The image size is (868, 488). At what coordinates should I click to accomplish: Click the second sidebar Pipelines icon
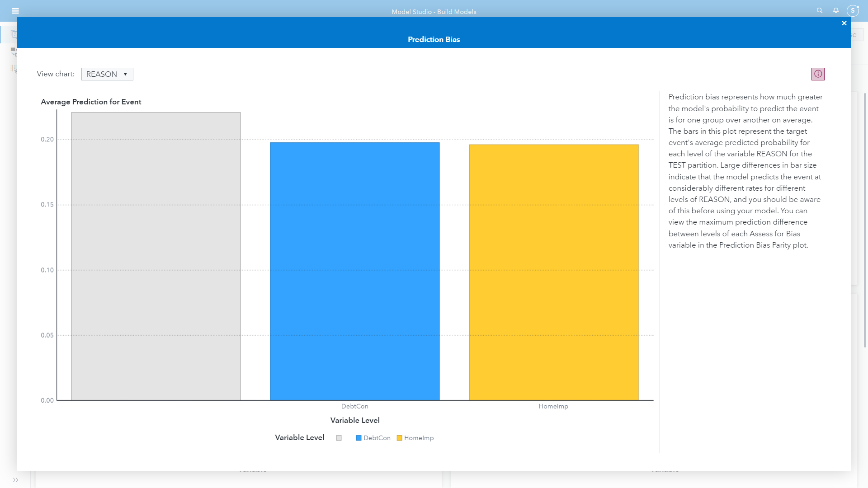pos(14,52)
